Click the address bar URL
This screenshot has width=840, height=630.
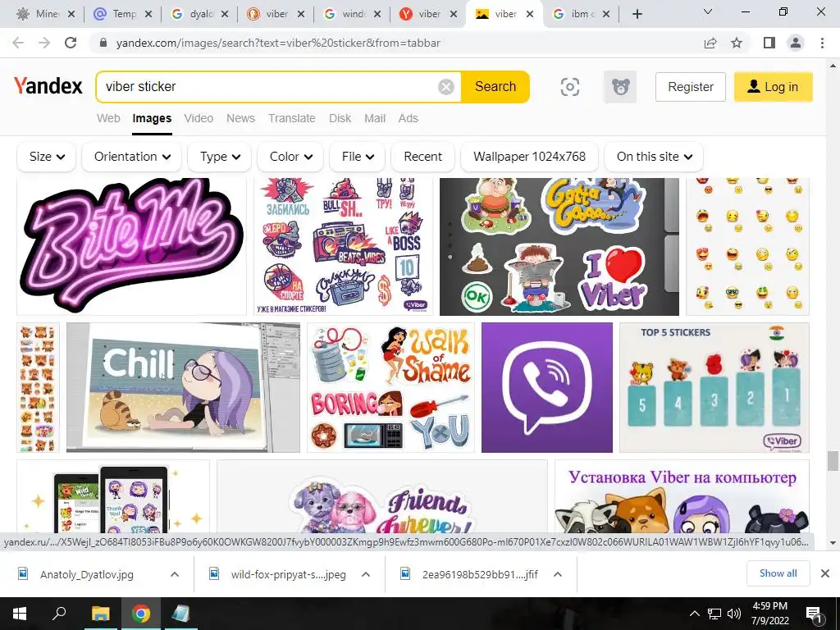click(x=278, y=43)
